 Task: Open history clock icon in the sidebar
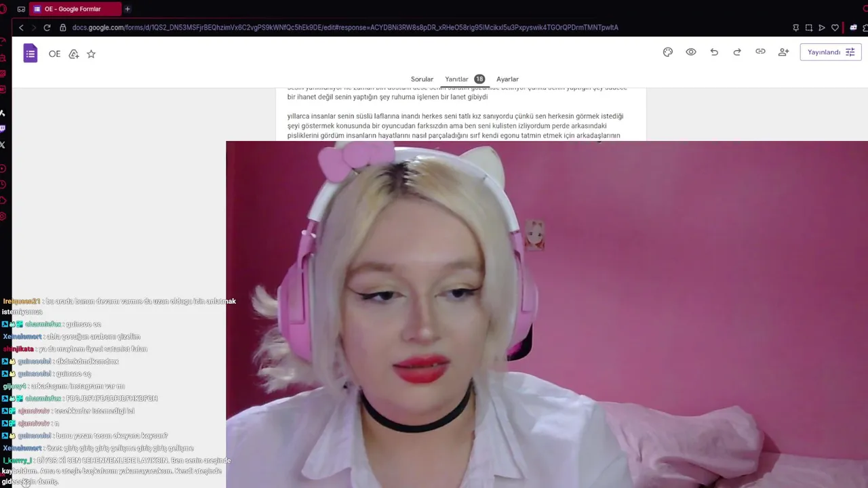[3, 184]
